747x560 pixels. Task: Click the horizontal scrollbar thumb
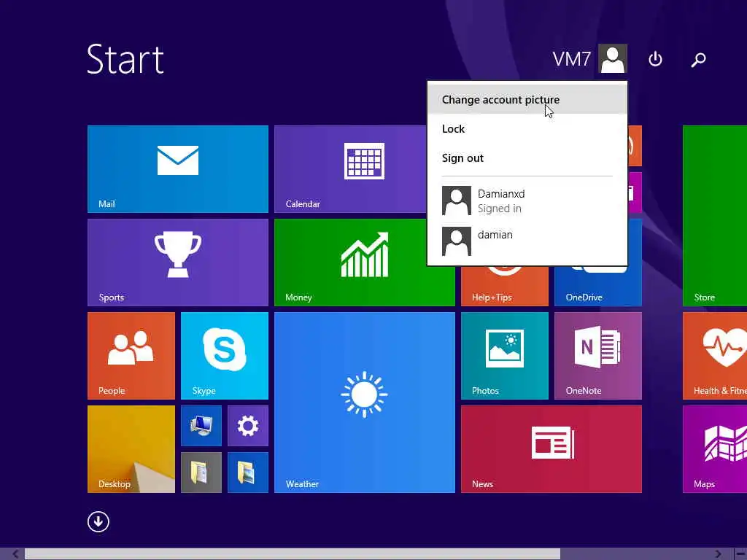tap(293, 554)
